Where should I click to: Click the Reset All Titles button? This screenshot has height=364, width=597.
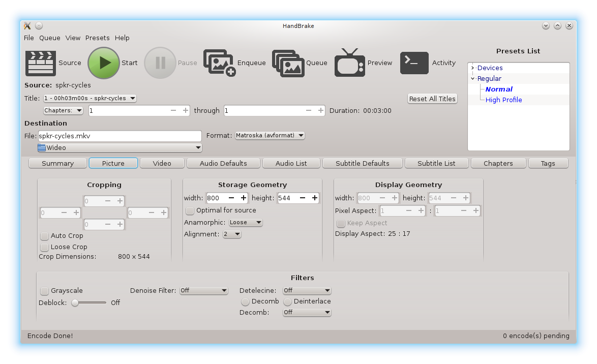click(433, 99)
